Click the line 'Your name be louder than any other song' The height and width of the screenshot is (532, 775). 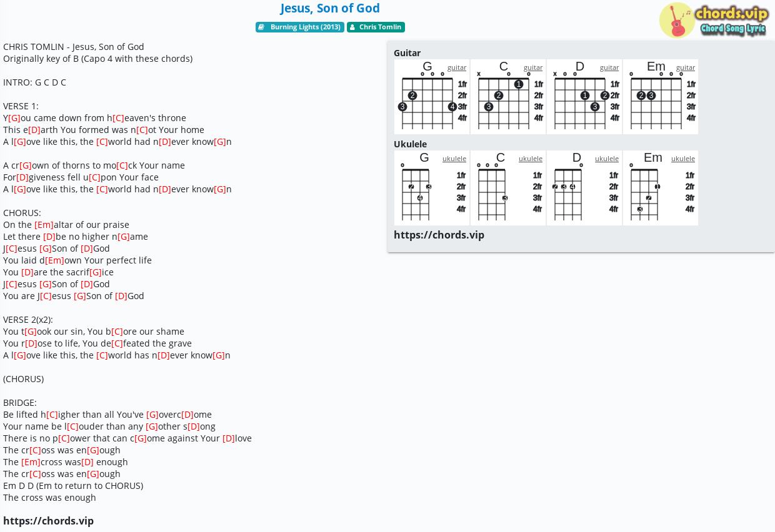(109, 426)
